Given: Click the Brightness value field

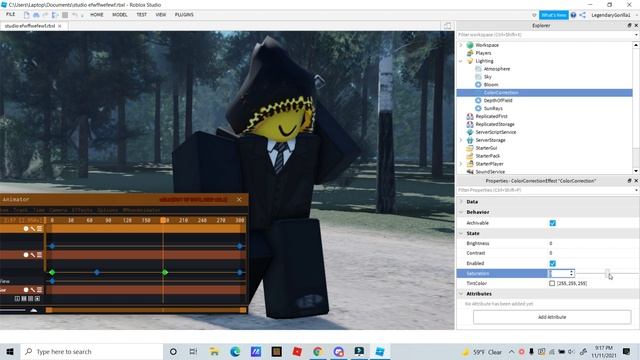Looking at the screenshot, I should [x=593, y=243].
